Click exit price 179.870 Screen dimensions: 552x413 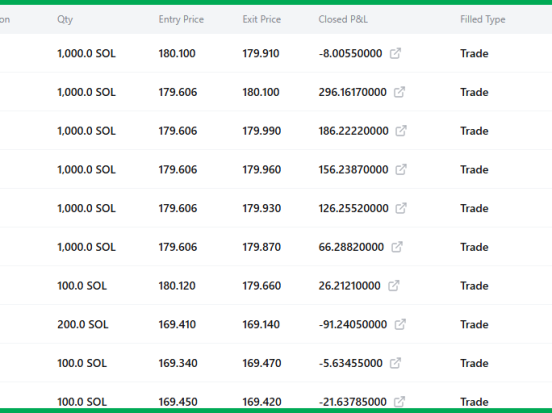tap(262, 247)
